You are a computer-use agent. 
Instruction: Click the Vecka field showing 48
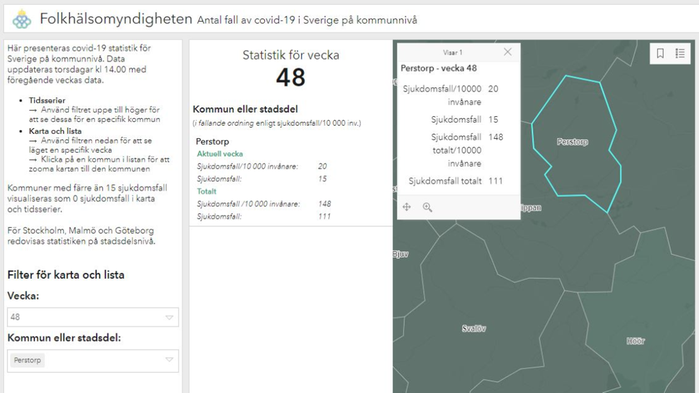point(93,317)
